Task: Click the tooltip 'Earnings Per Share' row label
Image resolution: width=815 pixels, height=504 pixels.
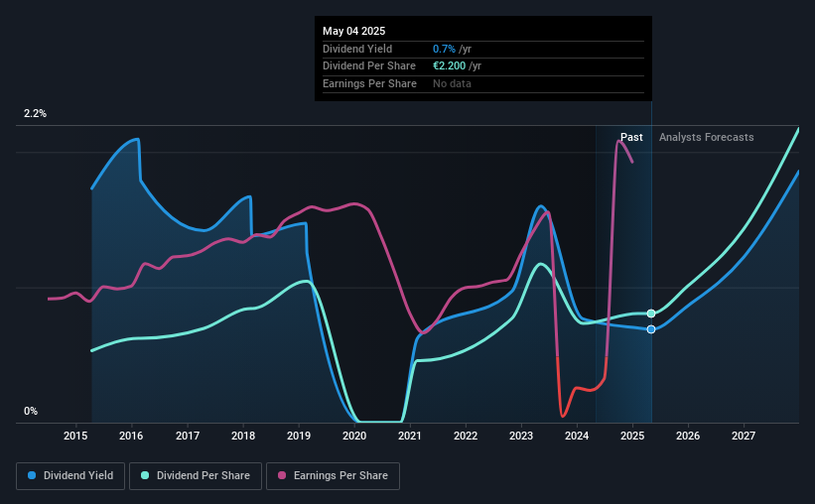Action: click(369, 83)
